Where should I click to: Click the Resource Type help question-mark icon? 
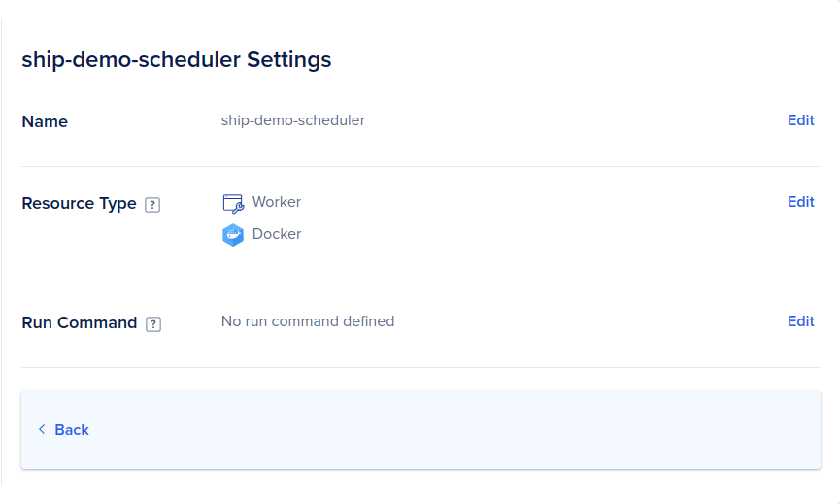[x=152, y=205]
